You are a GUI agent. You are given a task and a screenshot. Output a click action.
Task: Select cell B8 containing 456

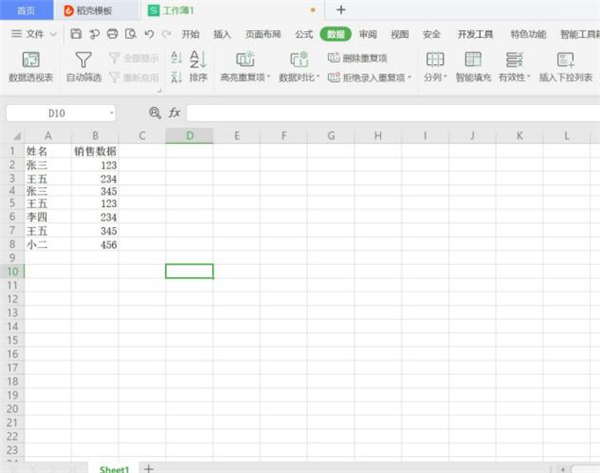94,244
